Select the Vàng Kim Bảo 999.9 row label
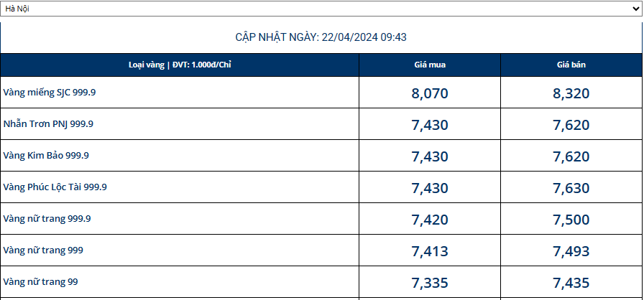The height and width of the screenshot is (300, 644). click(x=46, y=156)
